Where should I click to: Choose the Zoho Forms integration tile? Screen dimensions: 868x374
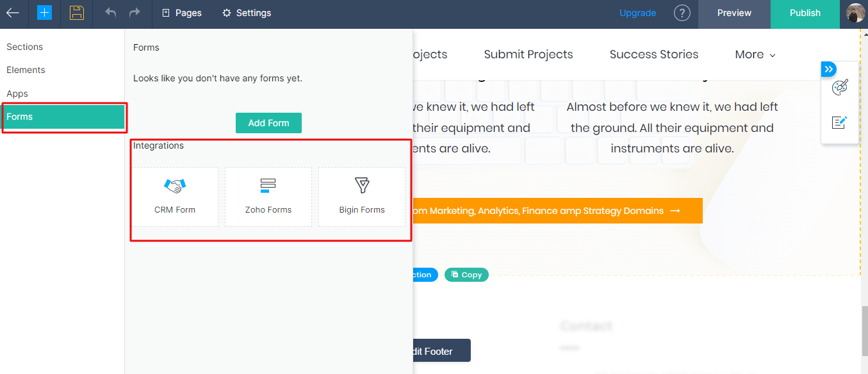coord(268,197)
